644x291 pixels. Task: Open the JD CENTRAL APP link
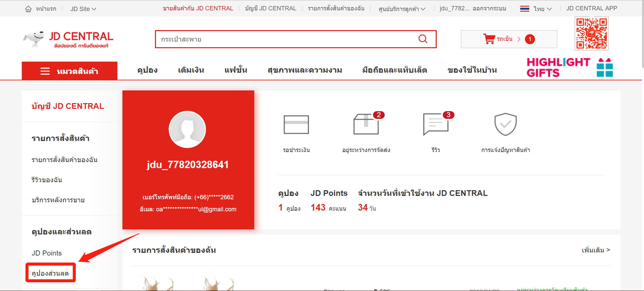pos(592,8)
